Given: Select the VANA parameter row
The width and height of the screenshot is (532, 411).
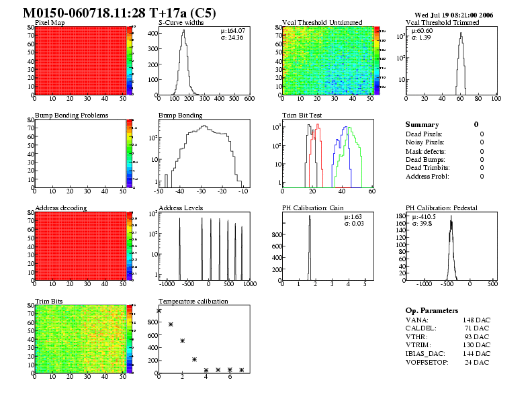Looking at the screenshot, I should point(447,320).
